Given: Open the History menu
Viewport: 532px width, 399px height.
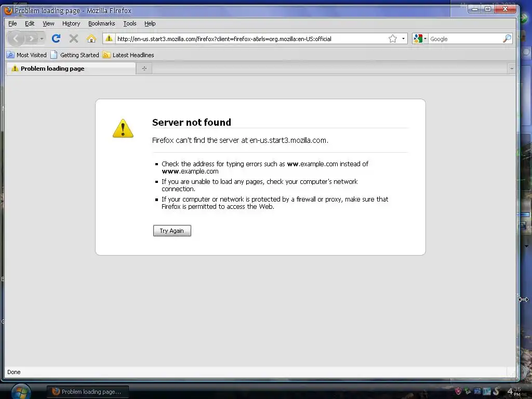Looking at the screenshot, I should (71, 23).
